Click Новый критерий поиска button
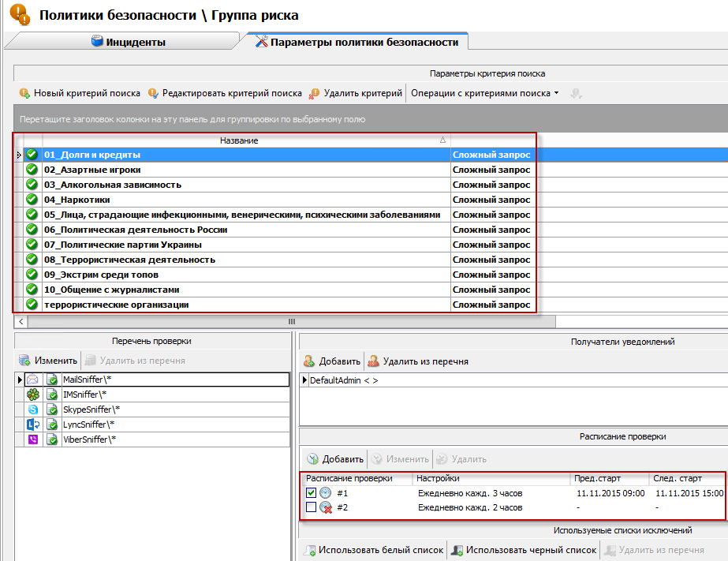Image resolution: width=728 pixels, height=561 pixels. click(x=80, y=93)
